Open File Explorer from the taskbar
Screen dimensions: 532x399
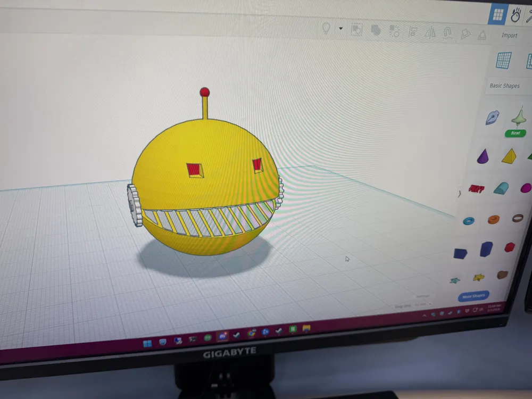[306, 328]
